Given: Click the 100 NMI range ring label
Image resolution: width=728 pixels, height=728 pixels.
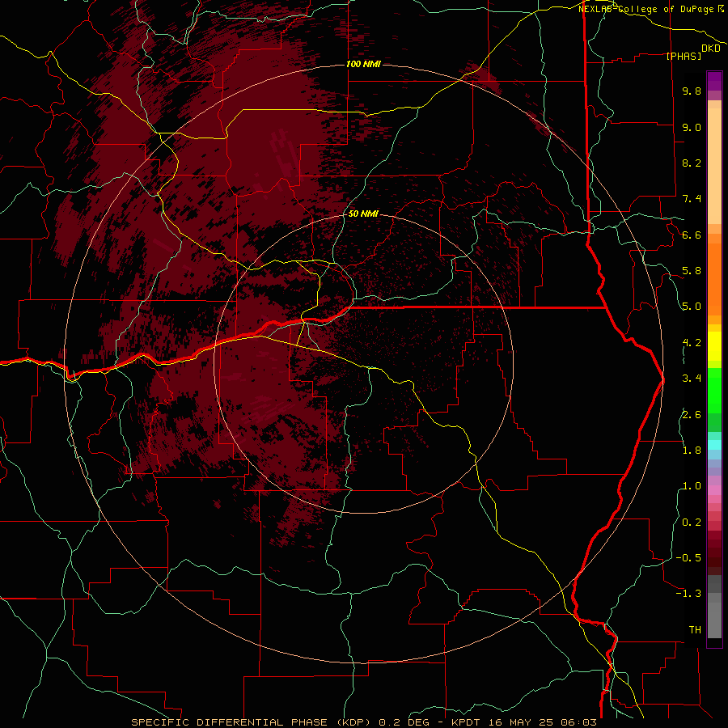Looking at the screenshot, I should tap(363, 64).
